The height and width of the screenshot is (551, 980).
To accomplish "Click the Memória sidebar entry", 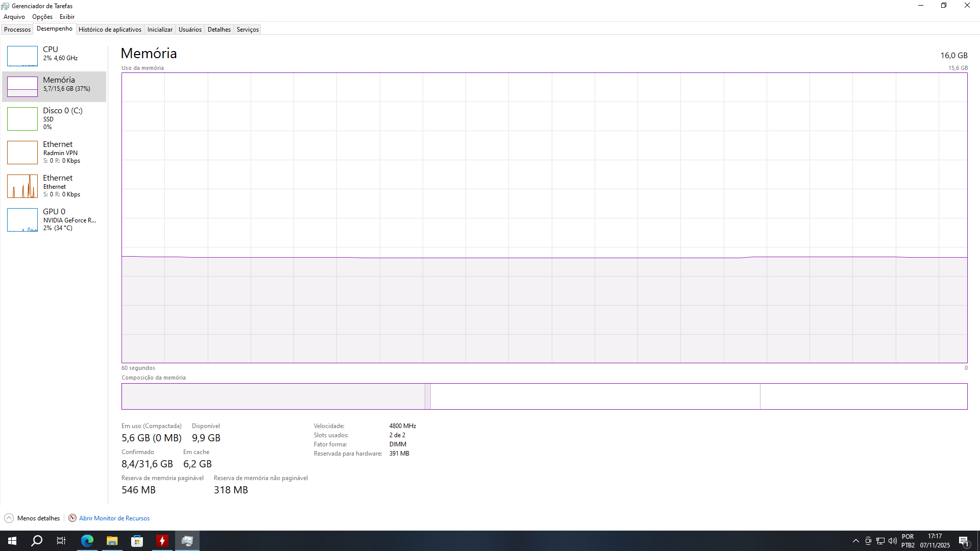I will [x=59, y=84].
